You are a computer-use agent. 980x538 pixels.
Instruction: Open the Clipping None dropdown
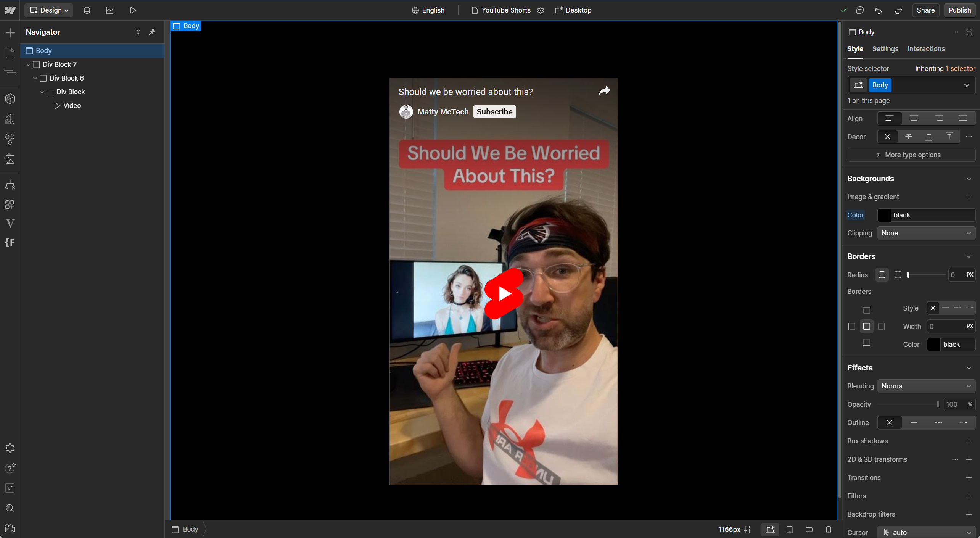click(x=926, y=233)
